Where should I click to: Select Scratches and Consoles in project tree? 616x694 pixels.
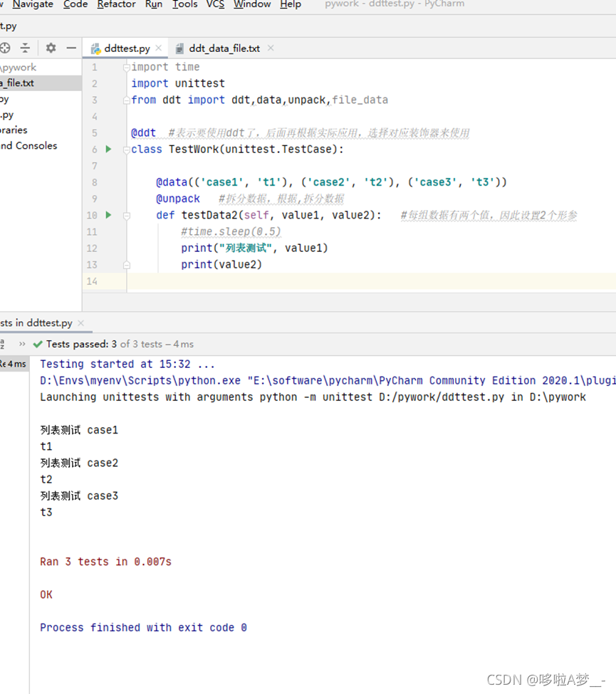click(28, 146)
